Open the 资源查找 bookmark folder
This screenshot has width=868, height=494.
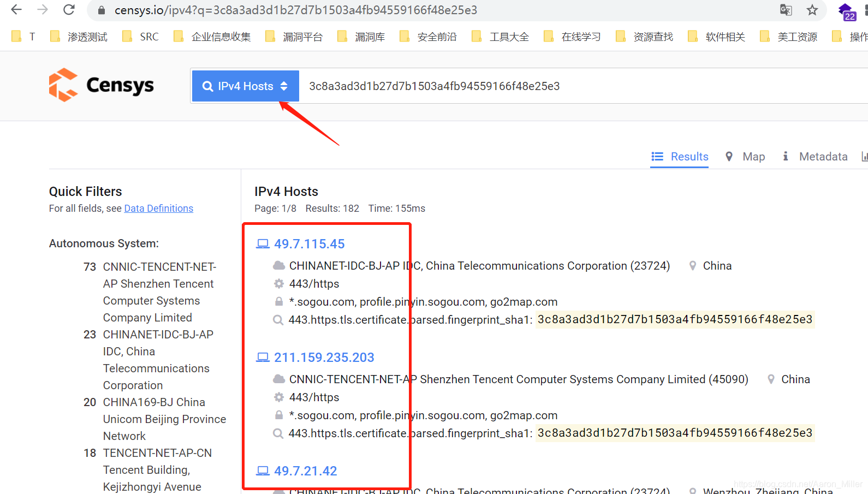644,37
